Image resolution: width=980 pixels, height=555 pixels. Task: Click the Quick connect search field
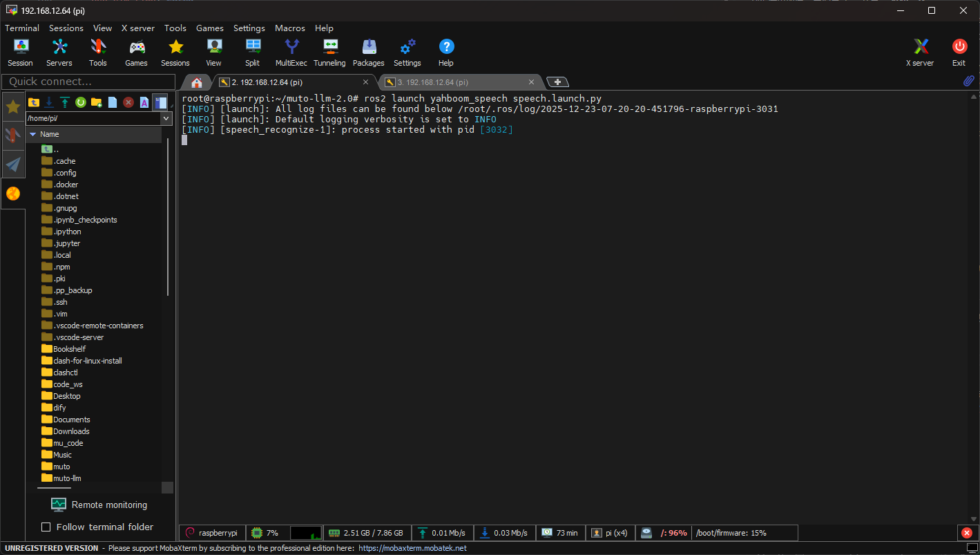pos(88,82)
